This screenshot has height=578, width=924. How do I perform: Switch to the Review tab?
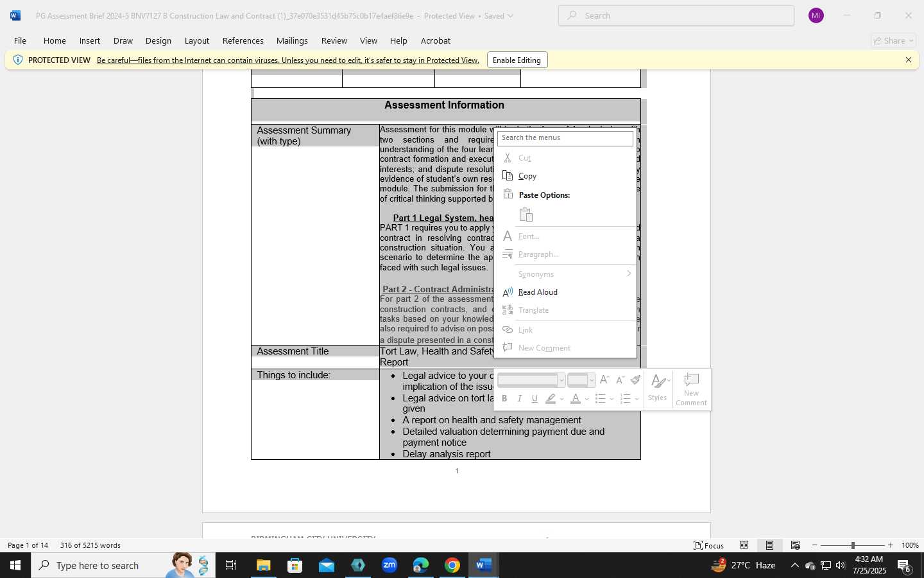(334, 40)
